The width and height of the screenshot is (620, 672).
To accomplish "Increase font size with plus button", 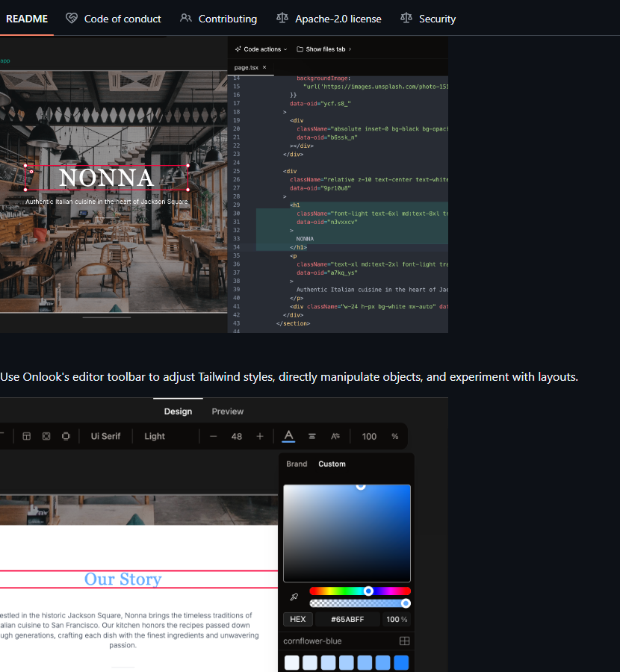I will [260, 436].
